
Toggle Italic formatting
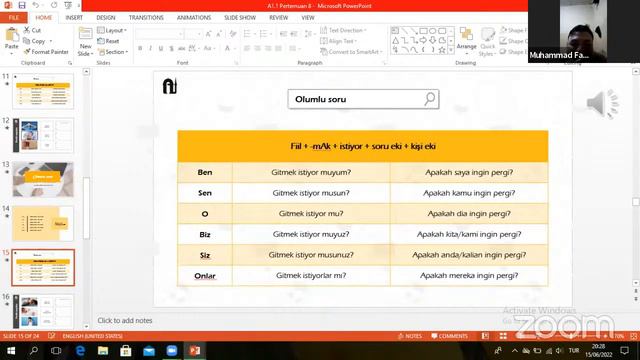click(151, 48)
